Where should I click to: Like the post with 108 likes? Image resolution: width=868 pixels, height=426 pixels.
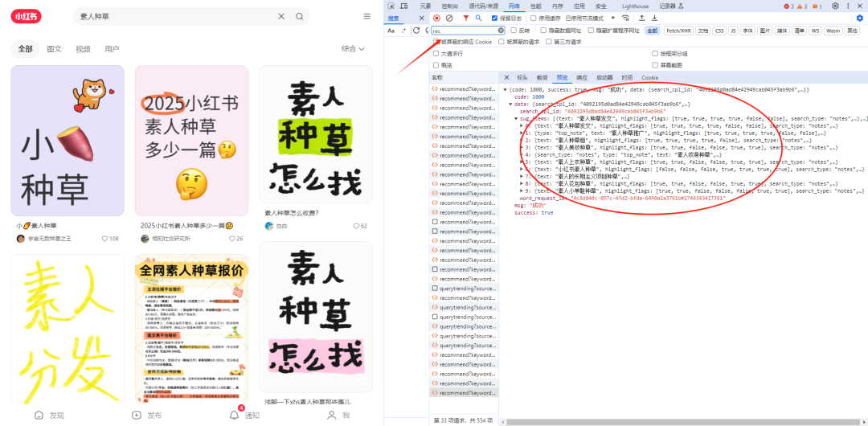coord(104,239)
